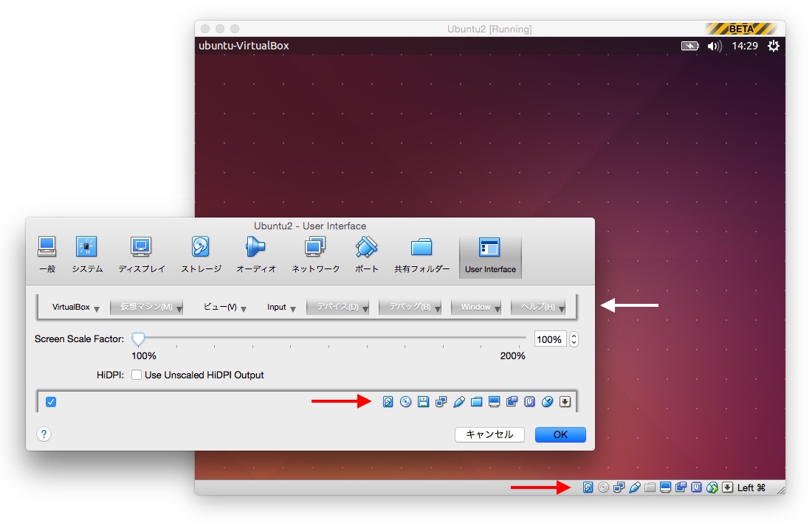
Task: Click the 14:29 clock in Ubuntu panel
Action: click(x=745, y=46)
